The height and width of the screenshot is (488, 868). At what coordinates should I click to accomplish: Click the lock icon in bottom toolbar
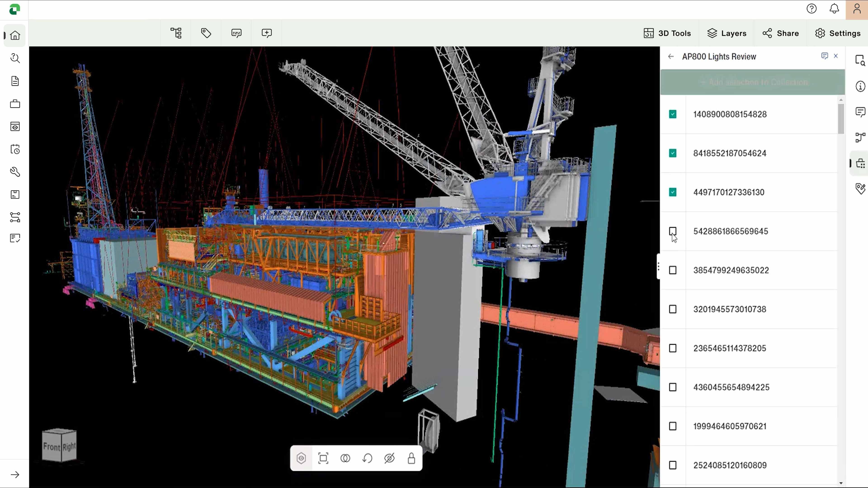(x=411, y=458)
